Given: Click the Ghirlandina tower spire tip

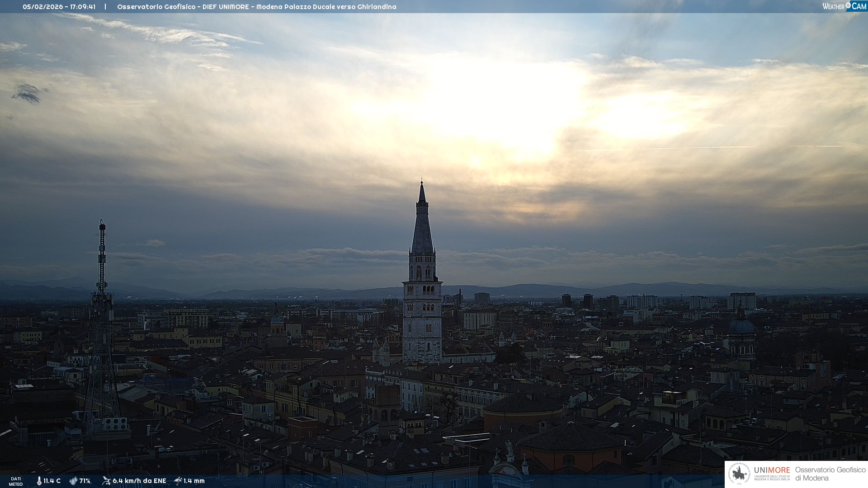Looking at the screenshot, I should (x=422, y=183).
